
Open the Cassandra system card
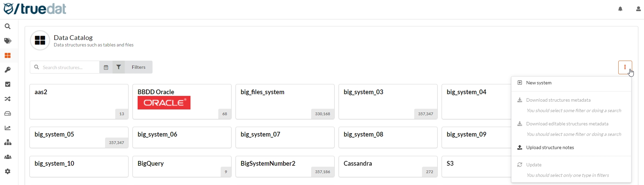(388, 166)
